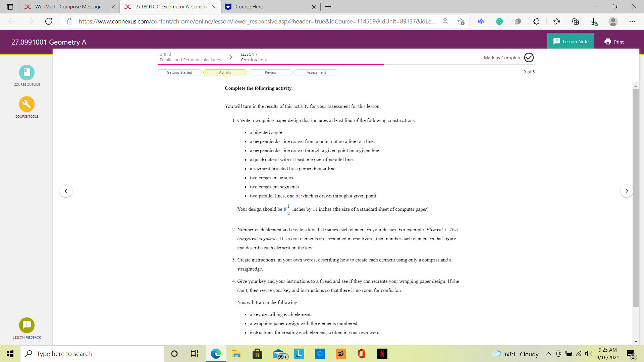Go back to the previous lesson page
Image resolution: width=644 pixels, height=362 pixels.
[66, 191]
